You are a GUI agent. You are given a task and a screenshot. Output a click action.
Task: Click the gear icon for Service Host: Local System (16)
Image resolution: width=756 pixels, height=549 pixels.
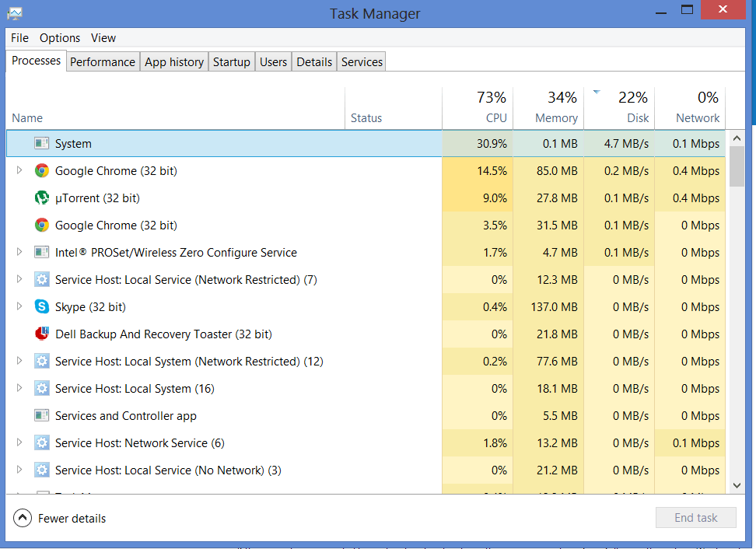click(x=42, y=388)
